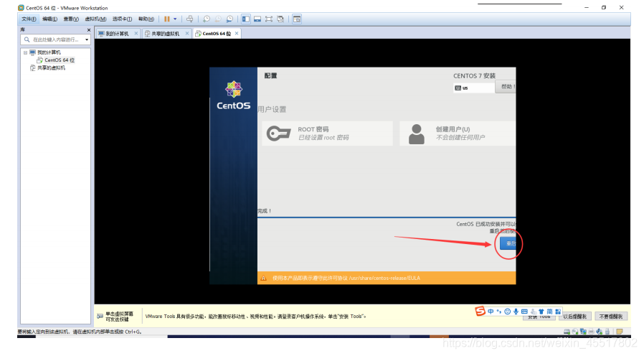Toggle the library sidebar view icon
The image size is (644, 356).
[x=245, y=19]
